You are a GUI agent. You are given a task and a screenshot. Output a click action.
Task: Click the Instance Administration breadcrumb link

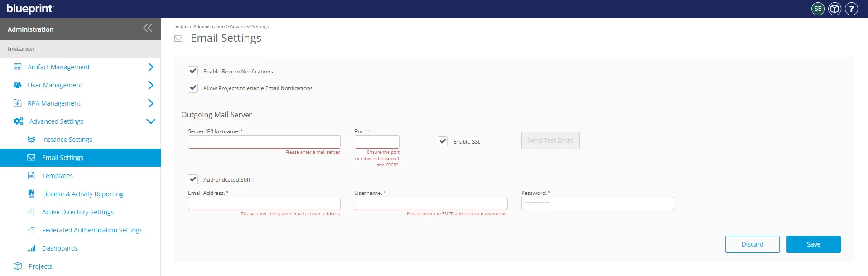coord(199,27)
